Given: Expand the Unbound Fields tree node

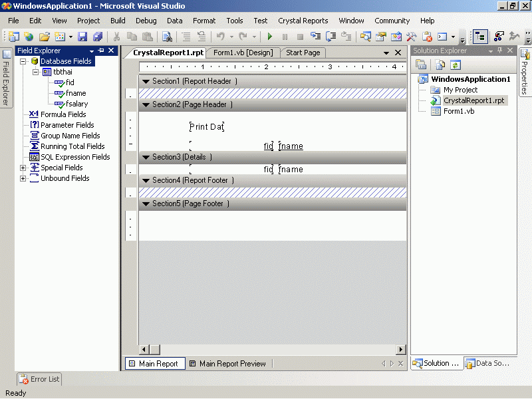Looking at the screenshot, I should pos(23,178).
